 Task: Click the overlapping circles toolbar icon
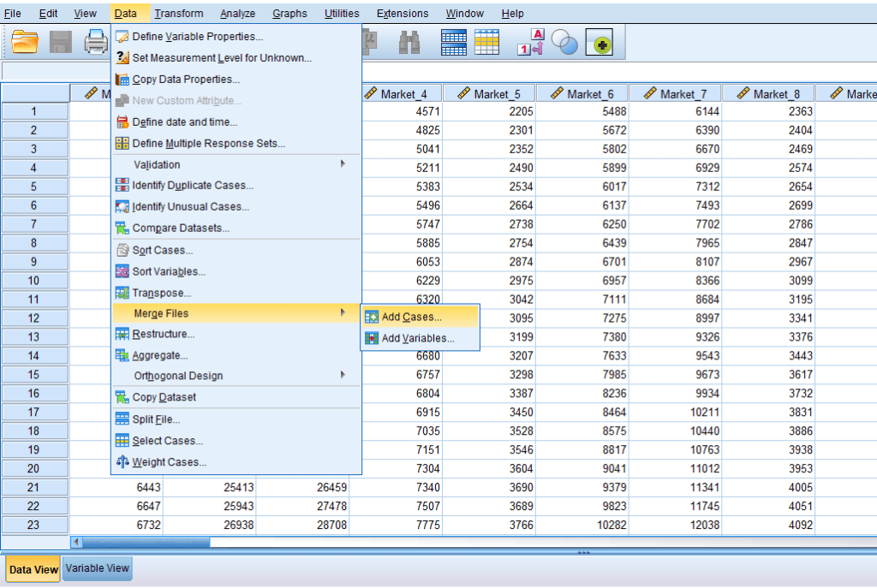(x=564, y=42)
